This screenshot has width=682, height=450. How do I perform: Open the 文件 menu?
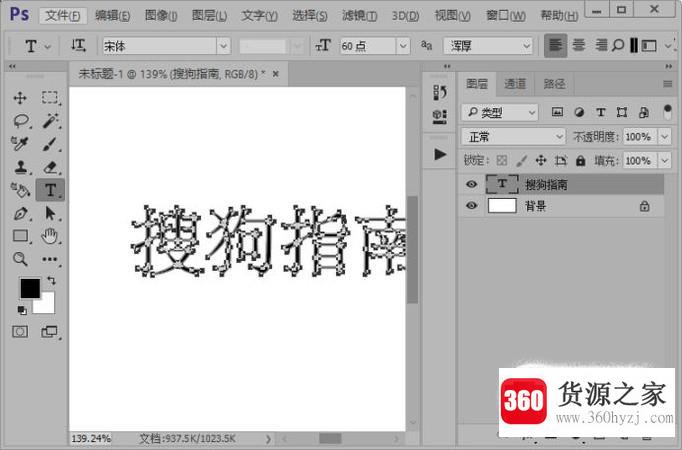[x=63, y=16]
